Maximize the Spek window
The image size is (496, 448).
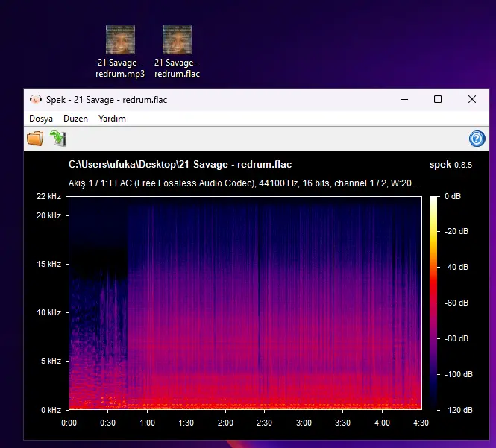pos(438,99)
